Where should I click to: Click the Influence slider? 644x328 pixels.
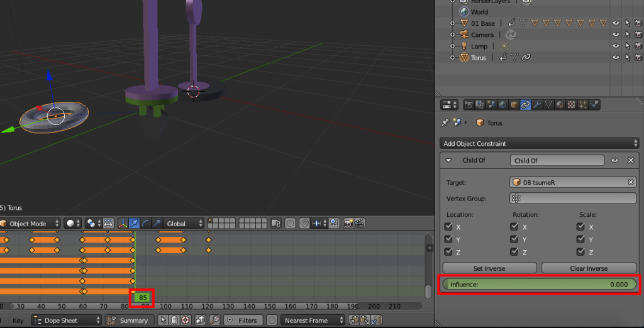pos(539,284)
